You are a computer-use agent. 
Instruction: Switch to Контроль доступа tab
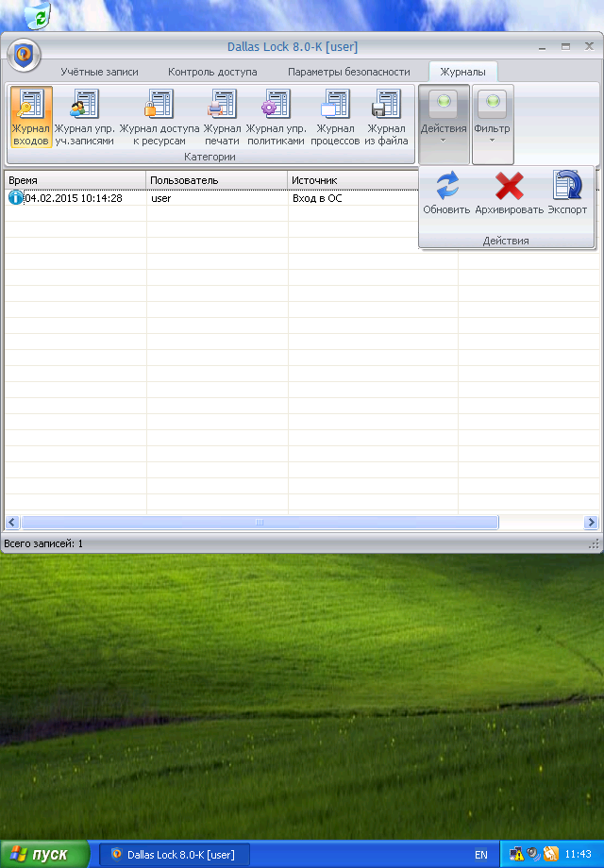click(x=212, y=72)
